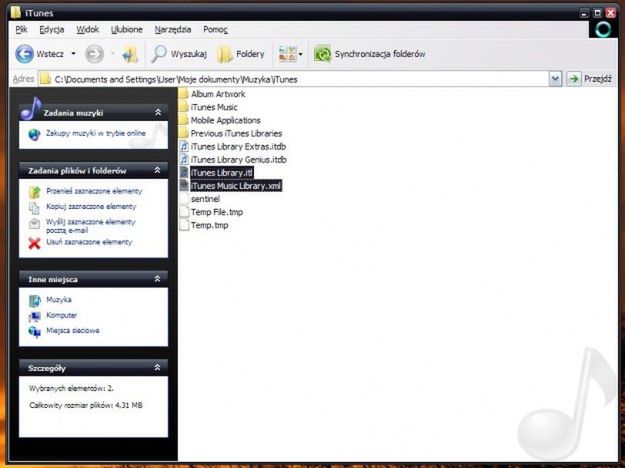Click the Album Artwork folder icon

pos(184,94)
